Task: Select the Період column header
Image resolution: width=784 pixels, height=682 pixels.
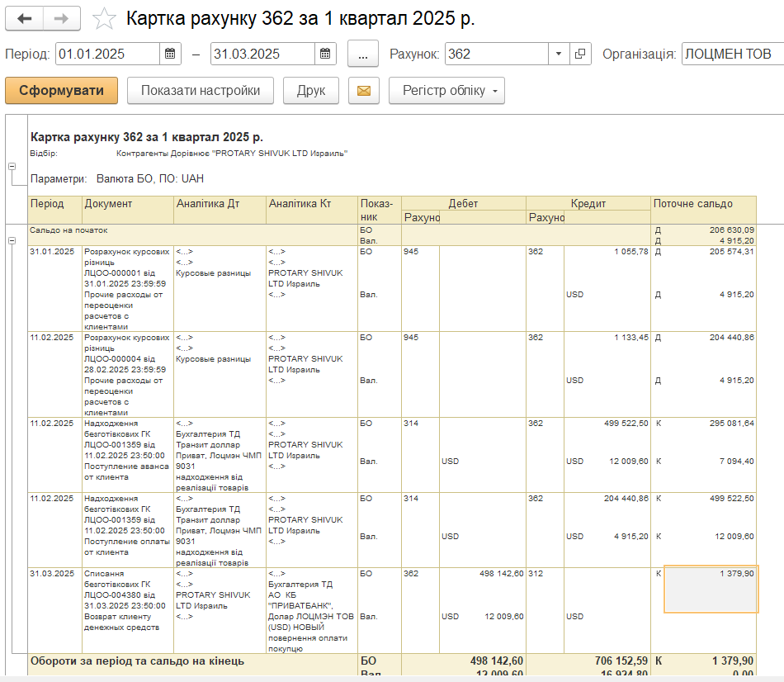Action: click(x=55, y=210)
